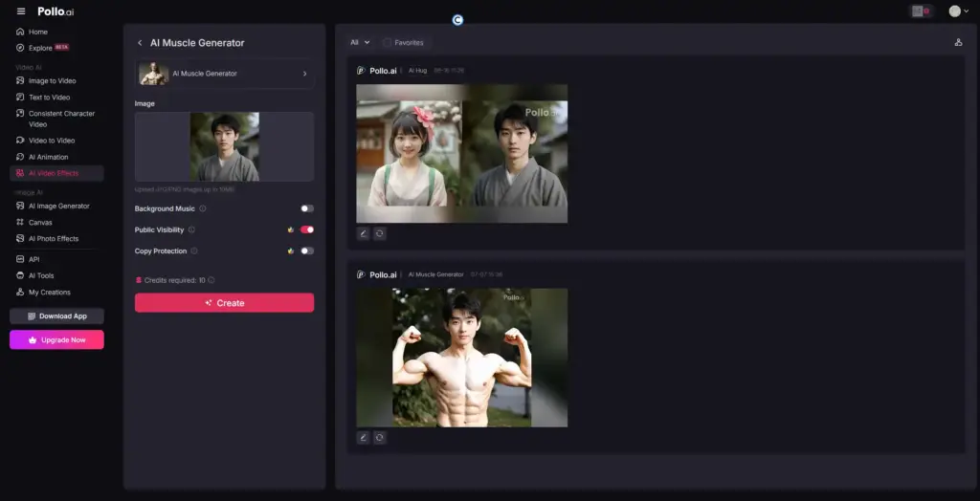Click the info icon next to Background Music
Screen dimensions: 980x501
click(203, 208)
